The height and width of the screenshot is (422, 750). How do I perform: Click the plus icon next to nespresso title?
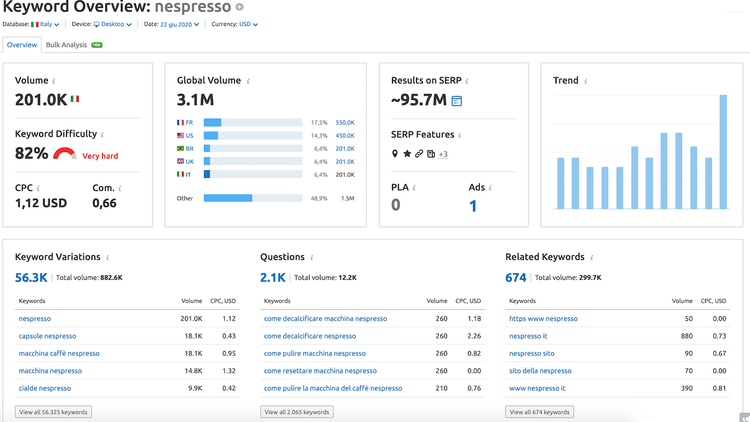[x=240, y=7]
